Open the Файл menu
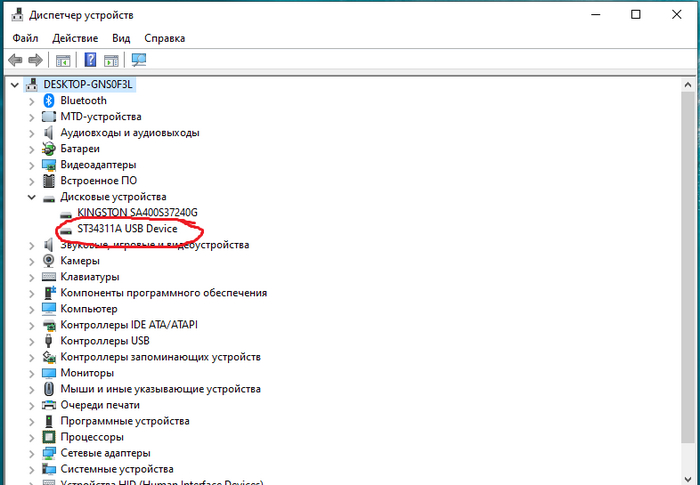 [25, 38]
